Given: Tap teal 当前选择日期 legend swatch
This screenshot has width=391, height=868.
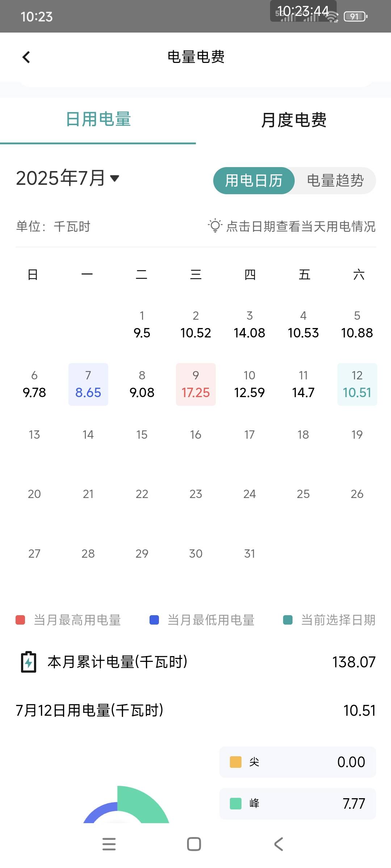Looking at the screenshot, I should [288, 620].
